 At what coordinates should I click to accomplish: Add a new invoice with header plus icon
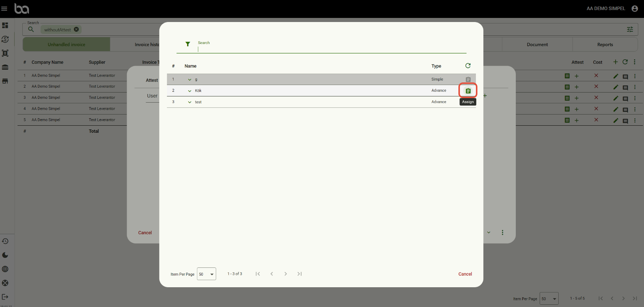(x=615, y=62)
